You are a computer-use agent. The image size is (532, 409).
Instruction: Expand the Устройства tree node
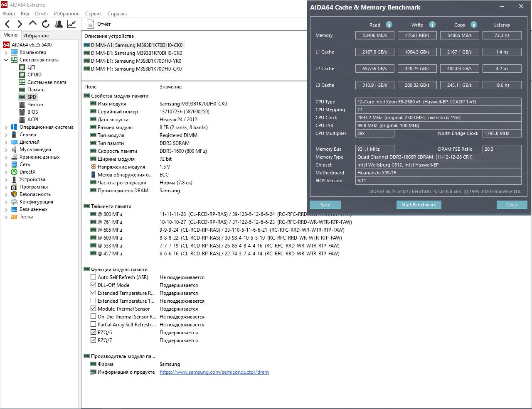pos(6,179)
